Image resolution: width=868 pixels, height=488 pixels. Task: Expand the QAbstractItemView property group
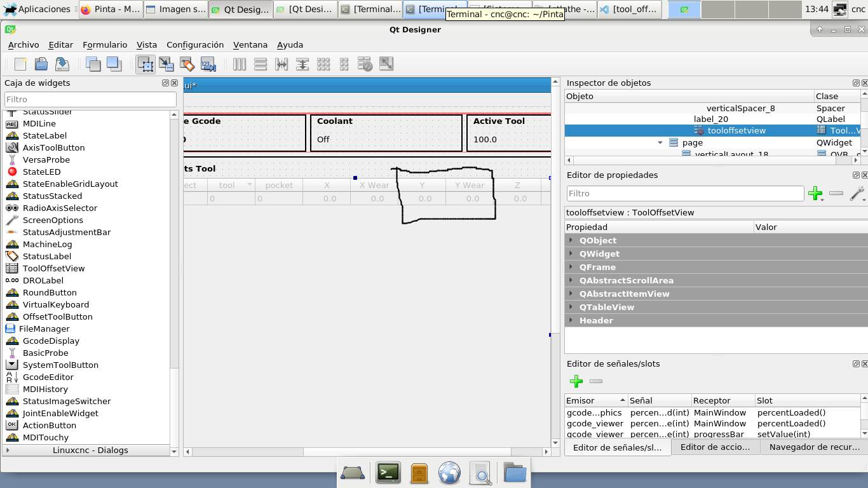(x=571, y=294)
